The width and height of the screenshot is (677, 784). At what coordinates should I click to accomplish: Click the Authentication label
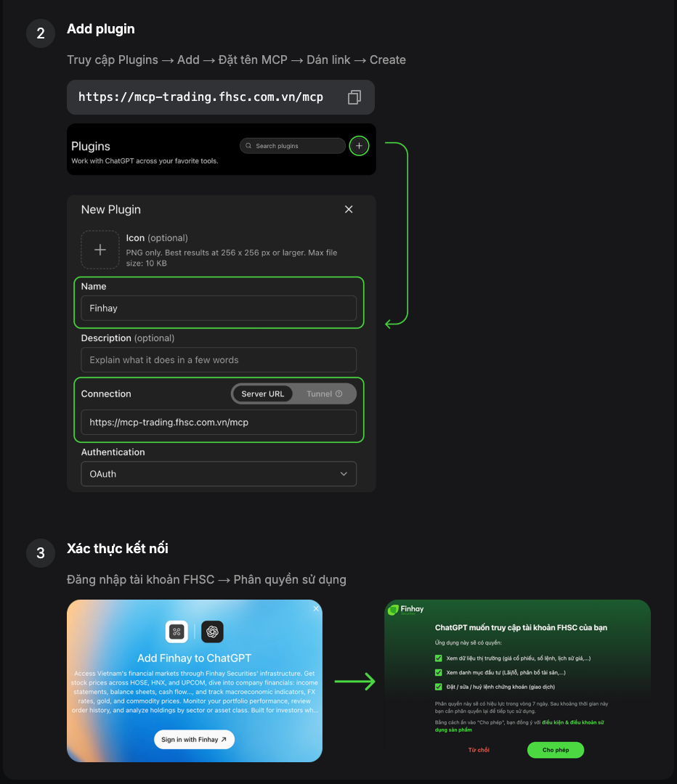tap(113, 452)
